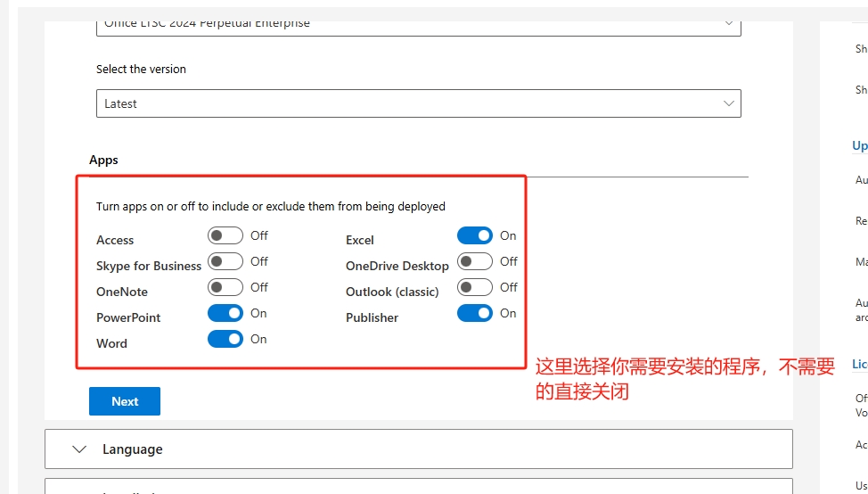Click the blue 'Up' heading in right panel
The height and width of the screenshot is (494, 868).
(859, 145)
